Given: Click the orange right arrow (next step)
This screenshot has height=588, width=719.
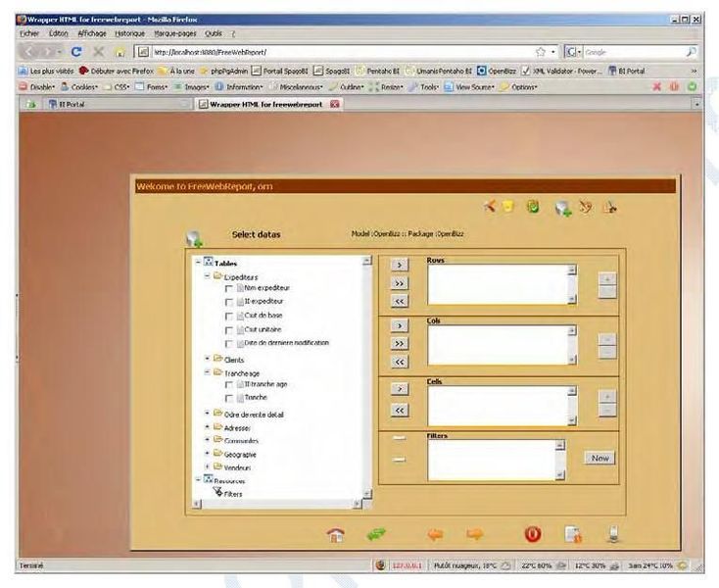Looking at the screenshot, I should [476, 533].
